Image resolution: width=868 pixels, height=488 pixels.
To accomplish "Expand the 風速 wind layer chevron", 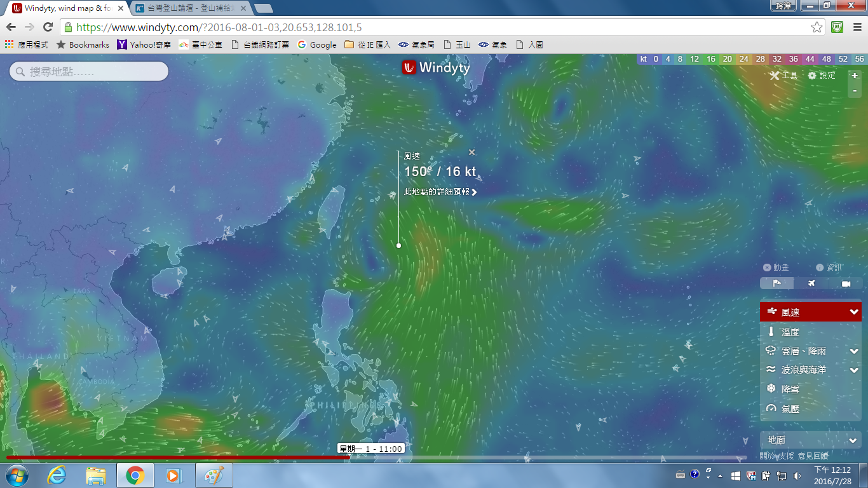I will point(854,312).
